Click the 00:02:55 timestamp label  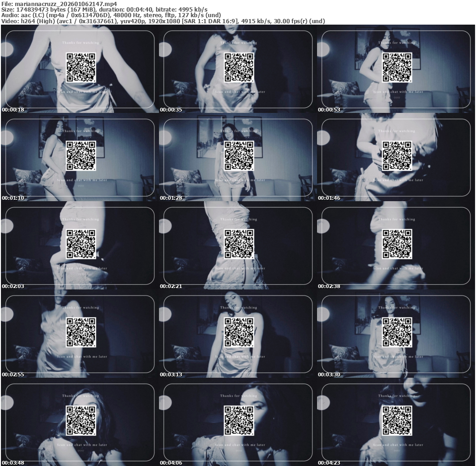(13, 374)
